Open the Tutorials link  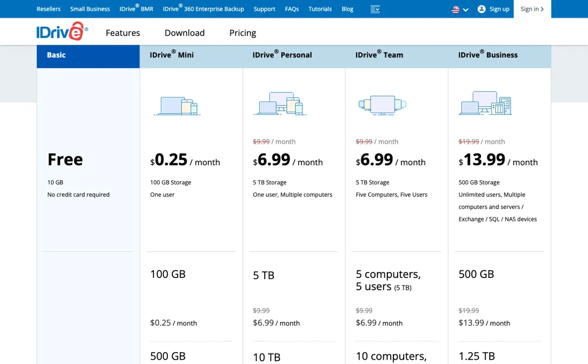pyautogui.click(x=320, y=9)
